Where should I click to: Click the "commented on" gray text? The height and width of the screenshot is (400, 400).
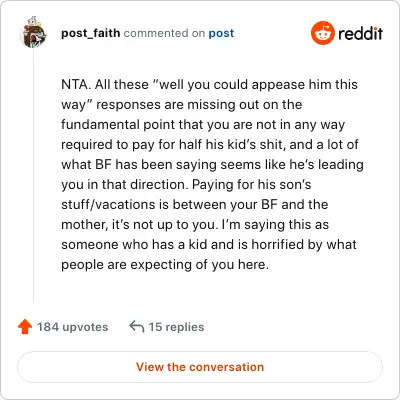pos(164,33)
